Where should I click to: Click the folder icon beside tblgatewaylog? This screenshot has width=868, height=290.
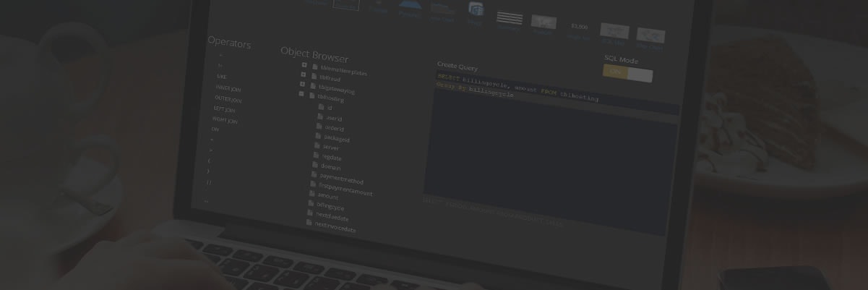(314, 85)
